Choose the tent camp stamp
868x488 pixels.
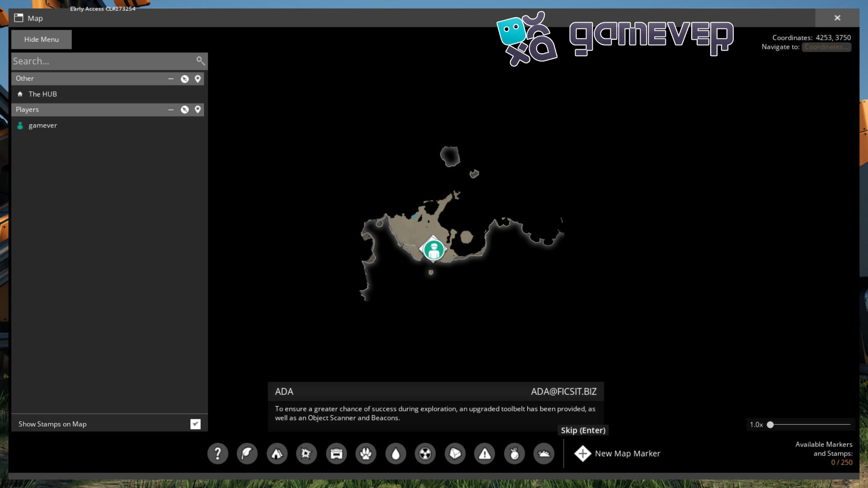277,453
